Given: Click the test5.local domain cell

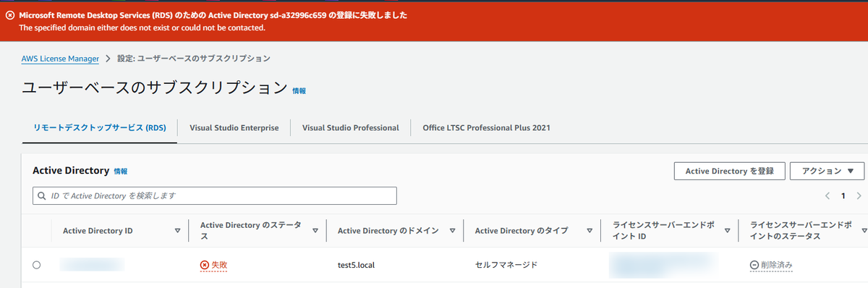Looking at the screenshot, I should pyautogui.click(x=357, y=265).
